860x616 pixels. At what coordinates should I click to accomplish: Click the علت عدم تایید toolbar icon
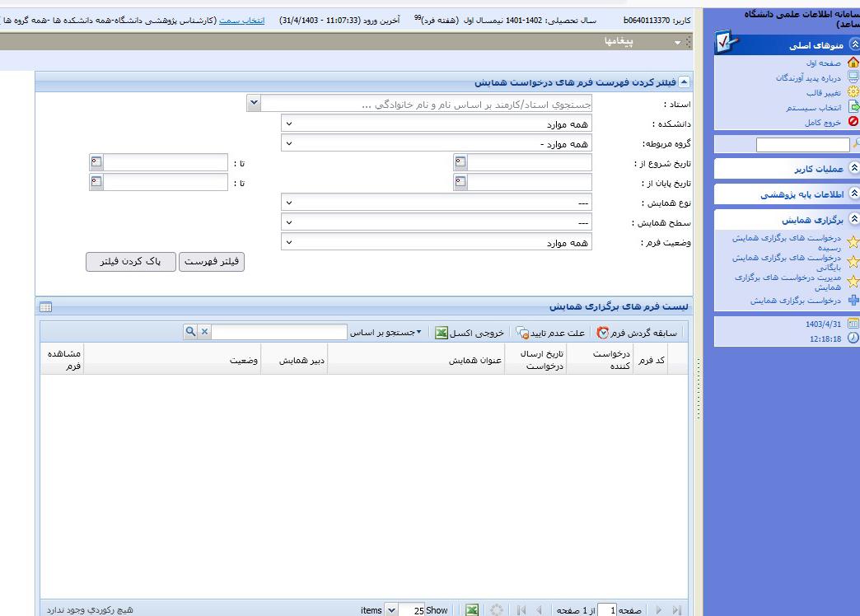[x=522, y=333]
